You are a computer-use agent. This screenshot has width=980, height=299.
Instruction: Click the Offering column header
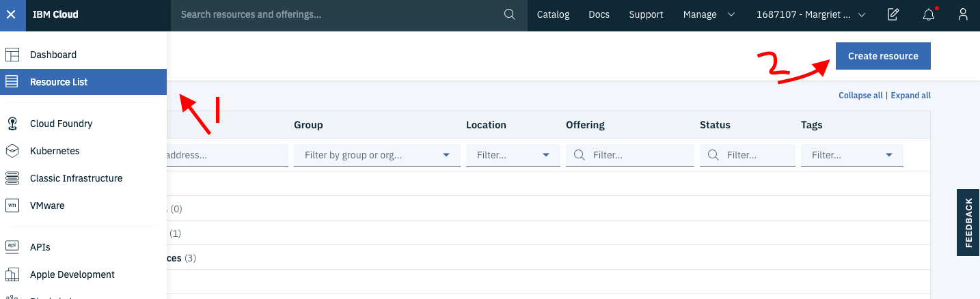click(585, 125)
